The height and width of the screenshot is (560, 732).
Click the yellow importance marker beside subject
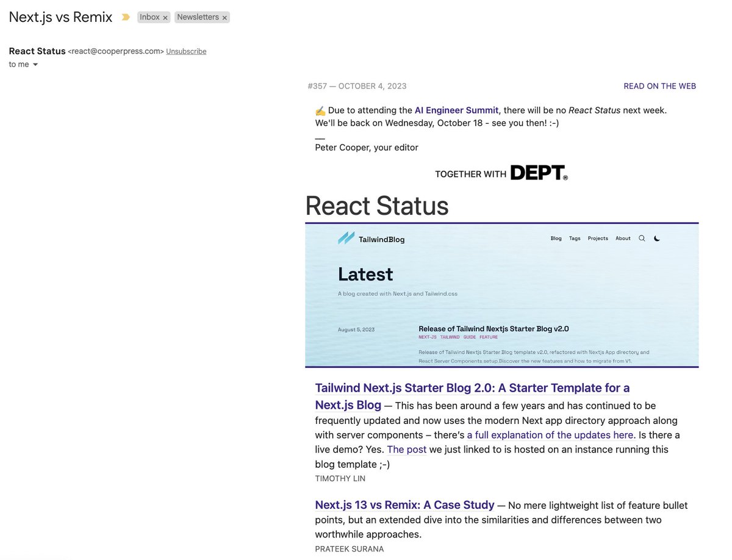pyautogui.click(x=126, y=17)
